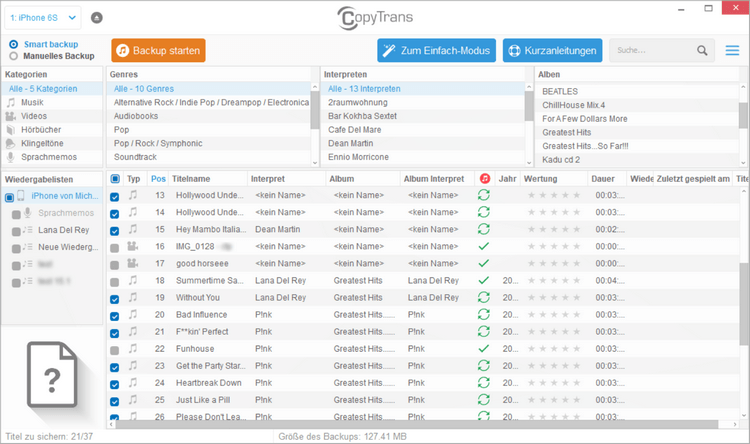Set star rating for Hollywood Unde track 13
Viewport: 750px width, 444px height.
[553, 195]
